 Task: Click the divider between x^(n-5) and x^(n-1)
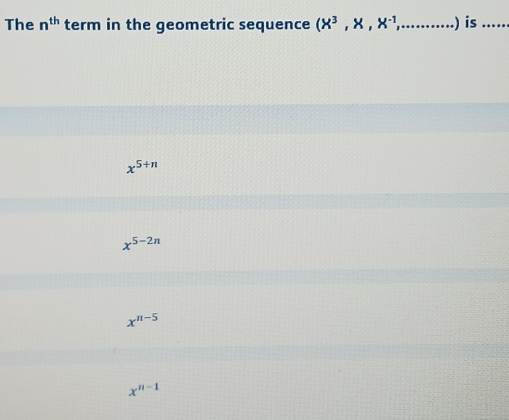click(x=254, y=355)
